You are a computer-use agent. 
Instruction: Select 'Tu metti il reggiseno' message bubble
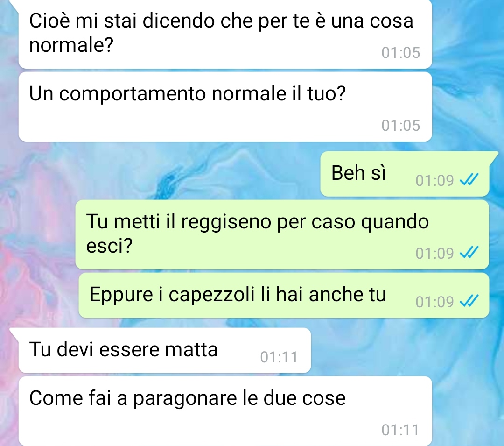(x=282, y=234)
